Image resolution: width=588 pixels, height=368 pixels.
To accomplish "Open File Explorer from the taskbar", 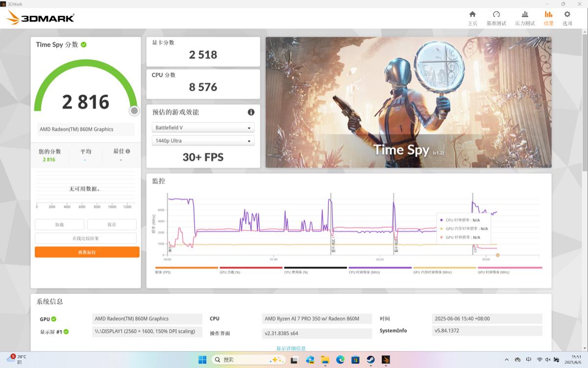I will (x=325, y=360).
